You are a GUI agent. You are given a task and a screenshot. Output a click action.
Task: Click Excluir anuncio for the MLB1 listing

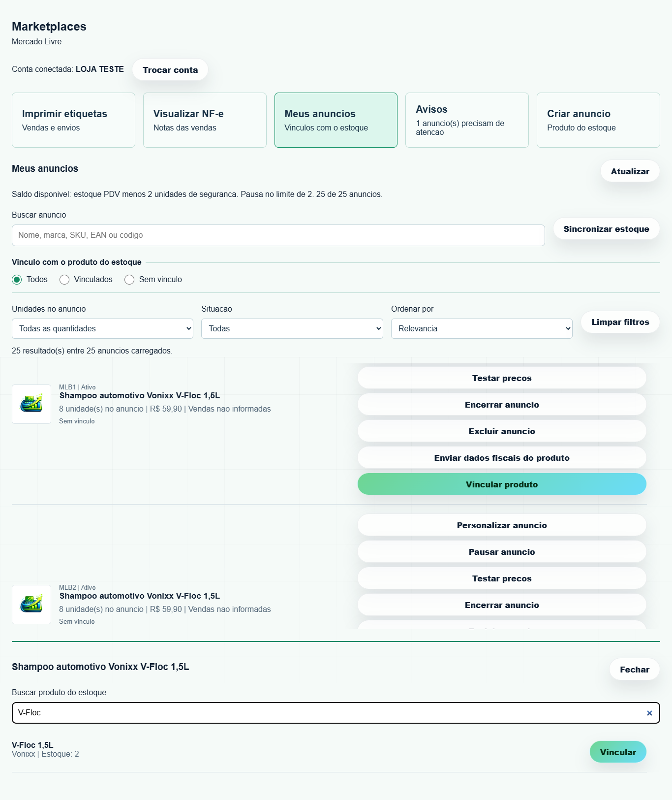[502, 431]
